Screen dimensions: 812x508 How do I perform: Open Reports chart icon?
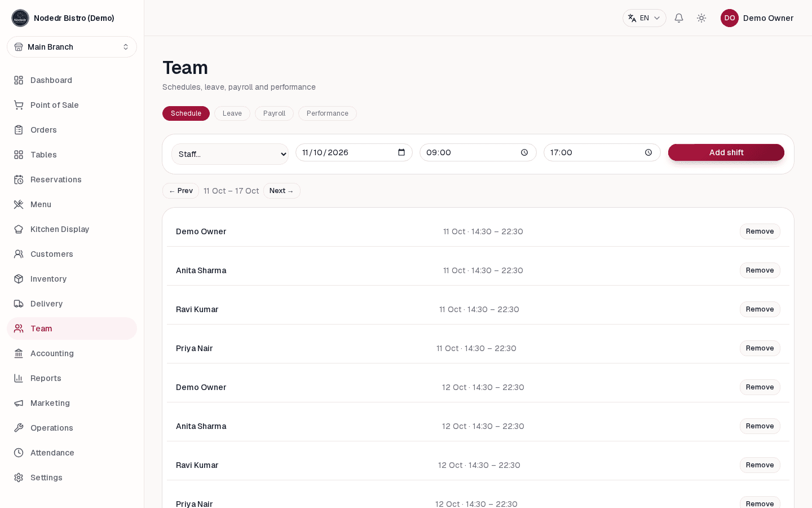[19, 378]
